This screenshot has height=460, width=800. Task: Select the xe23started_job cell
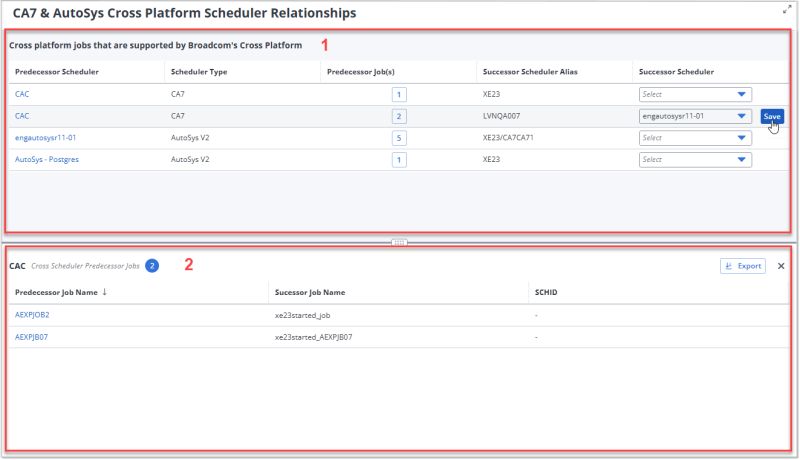pyautogui.click(x=303, y=315)
